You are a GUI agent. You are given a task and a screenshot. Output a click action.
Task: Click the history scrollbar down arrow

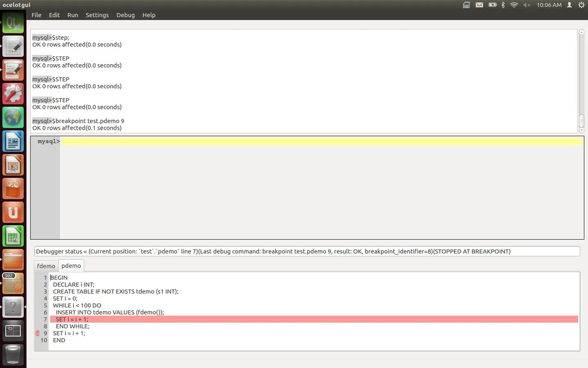[x=581, y=130]
